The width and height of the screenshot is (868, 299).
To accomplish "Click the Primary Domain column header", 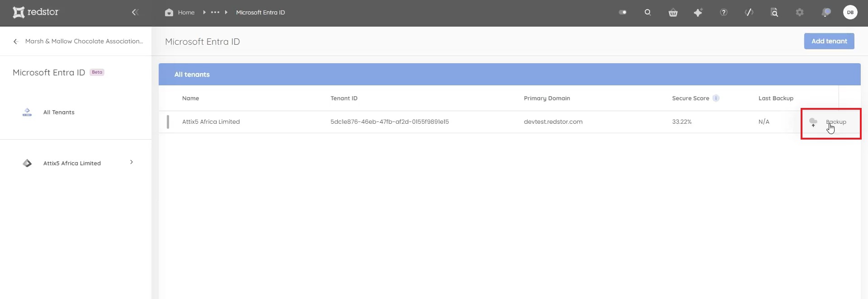I will (x=547, y=98).
